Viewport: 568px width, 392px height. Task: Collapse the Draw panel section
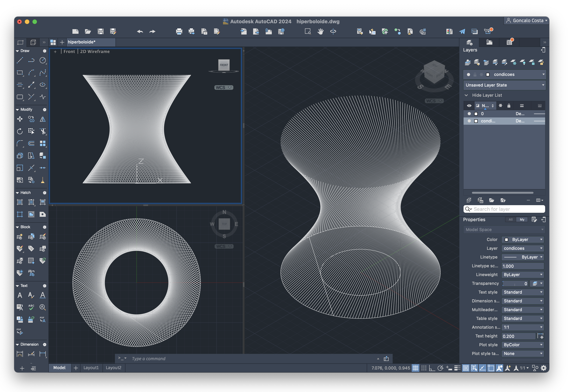click(17, 51)
